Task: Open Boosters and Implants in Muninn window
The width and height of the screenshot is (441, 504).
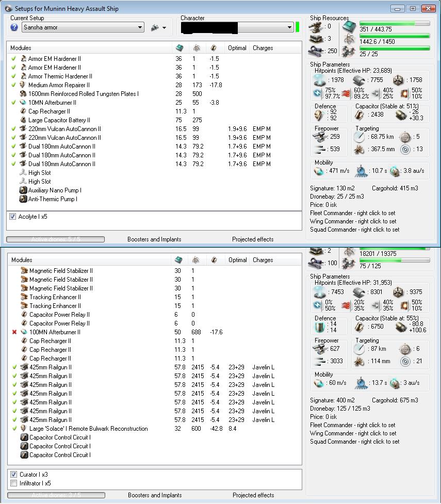Action: pos(154,239)
